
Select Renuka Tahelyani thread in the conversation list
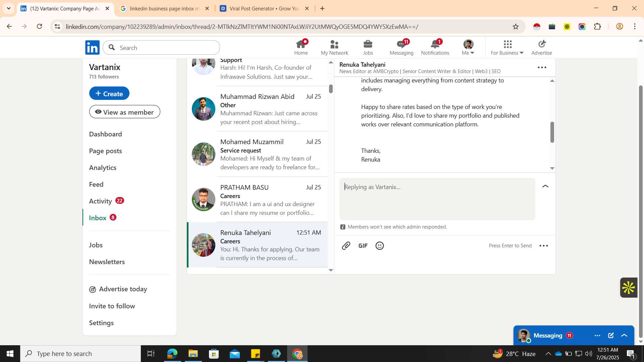click(257, 245)
